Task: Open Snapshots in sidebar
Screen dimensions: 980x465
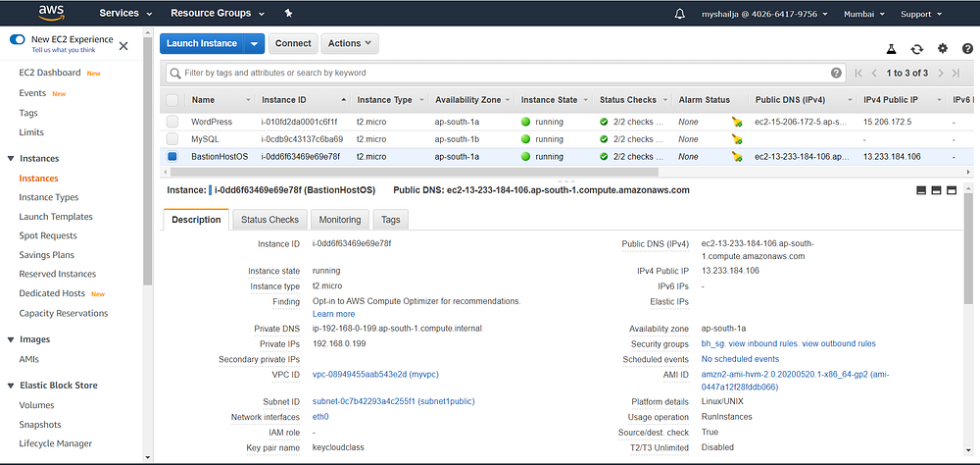Action: [40, 425]
